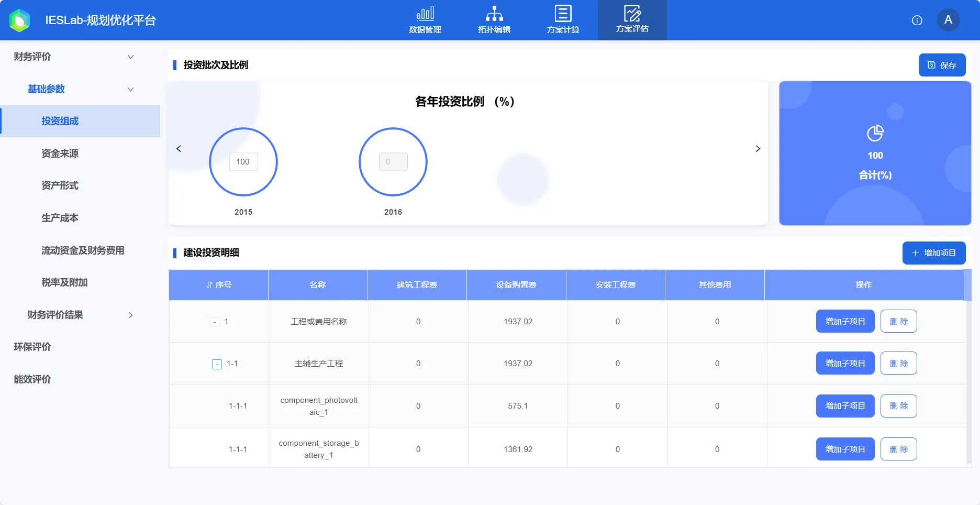
Task: Click the 2015 year label
Action: pos(243,212)
